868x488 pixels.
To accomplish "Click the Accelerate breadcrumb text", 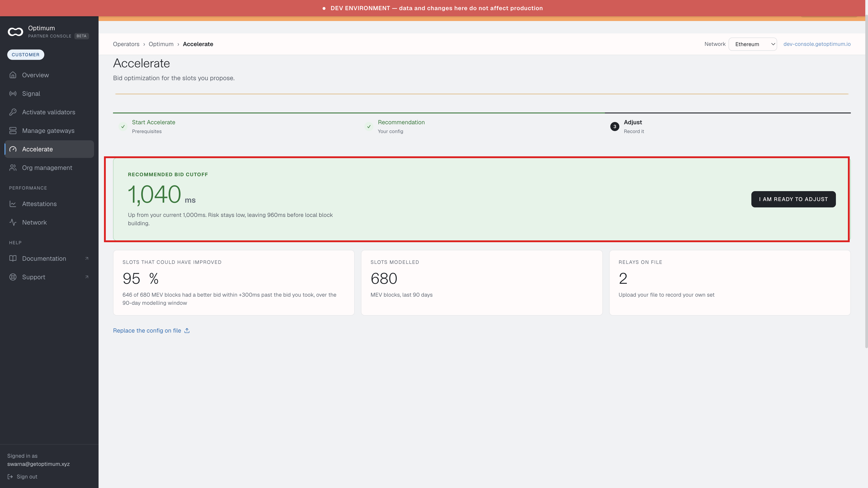I will (198, 44).
